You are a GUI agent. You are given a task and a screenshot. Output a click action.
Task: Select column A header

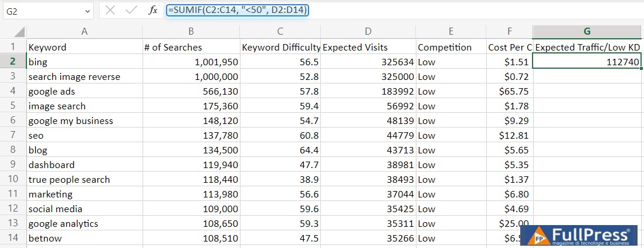pyautogui.click(x=84, y=32)
